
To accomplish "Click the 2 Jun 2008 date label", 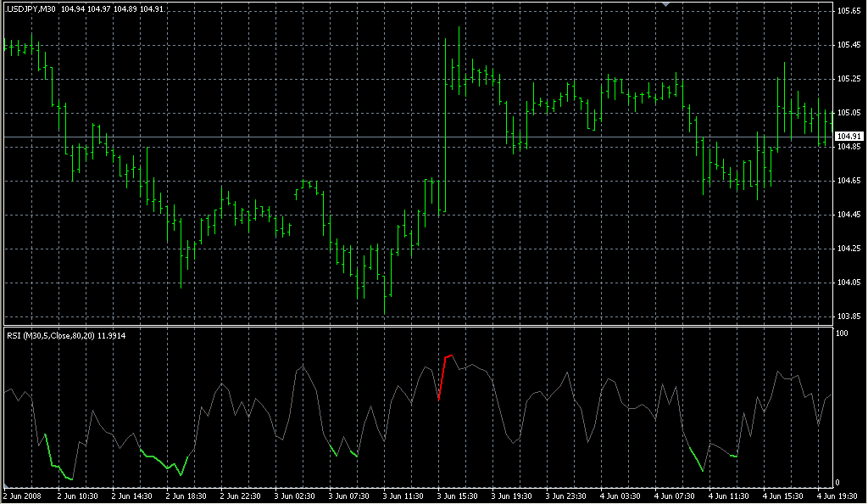I will tap(22, 496).
